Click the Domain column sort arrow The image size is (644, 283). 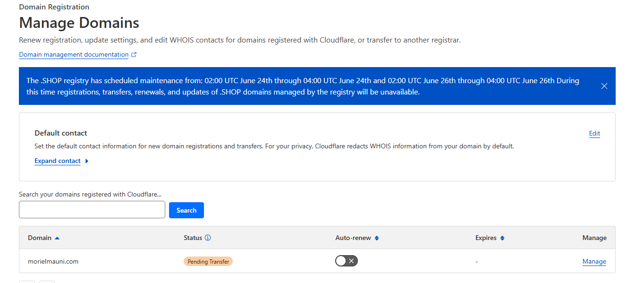pos(57,238)
